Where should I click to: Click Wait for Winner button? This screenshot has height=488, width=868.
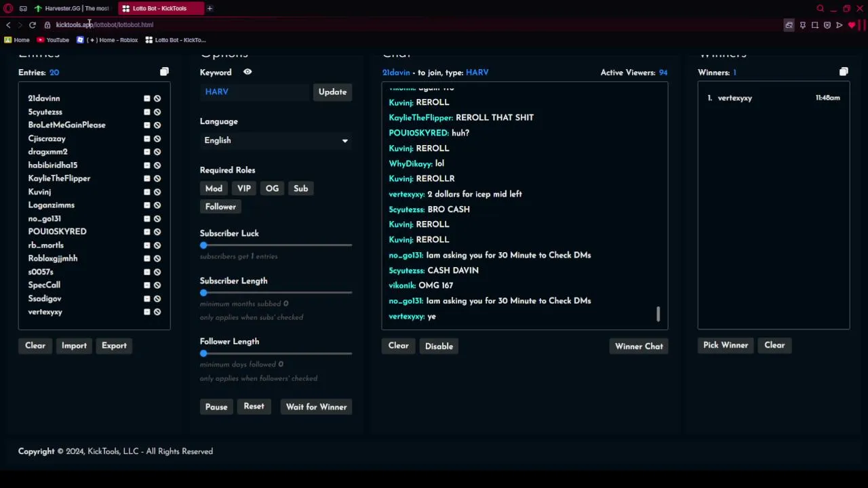[x=316, y=407]
